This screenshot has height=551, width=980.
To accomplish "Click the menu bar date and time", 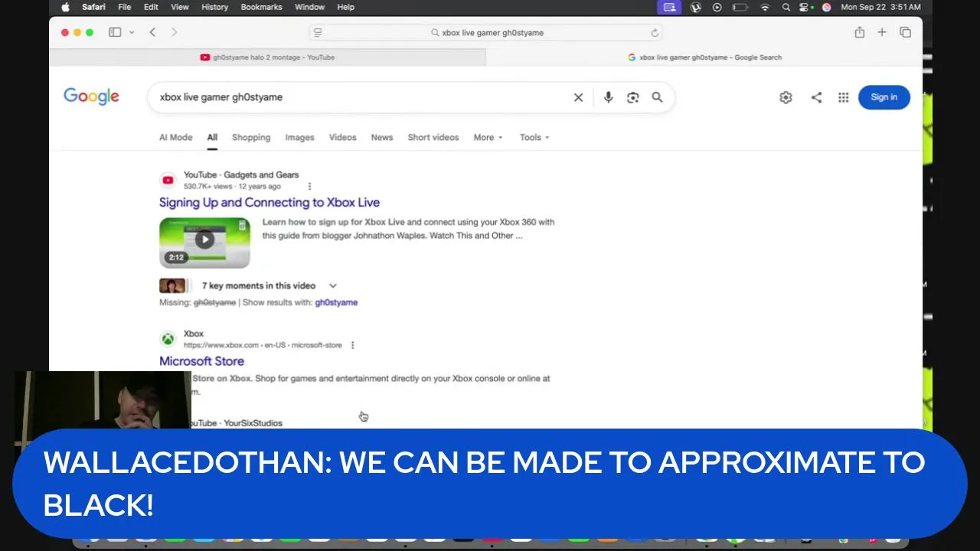I will click(x=880, y=7).
